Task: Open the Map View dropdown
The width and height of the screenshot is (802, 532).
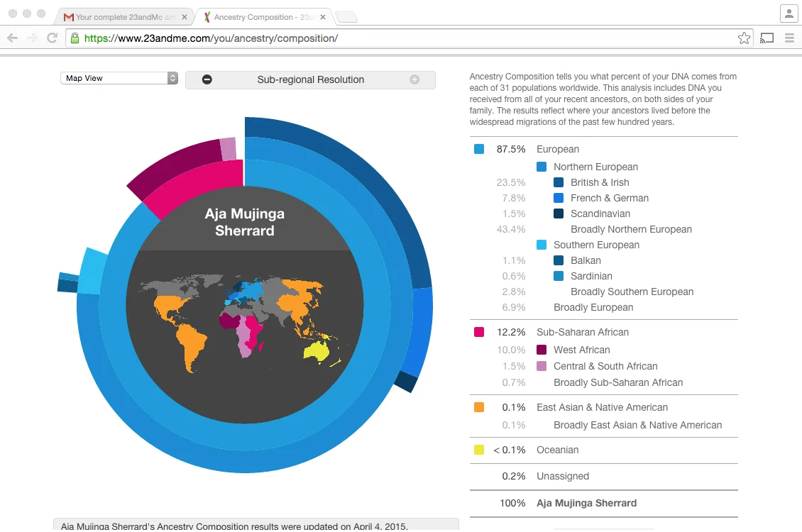Action: pyautogui.click(x=119, y=78)
